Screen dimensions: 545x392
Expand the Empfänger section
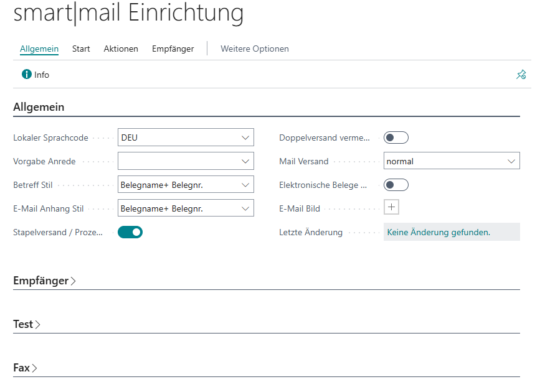click(x=44, y=281)
